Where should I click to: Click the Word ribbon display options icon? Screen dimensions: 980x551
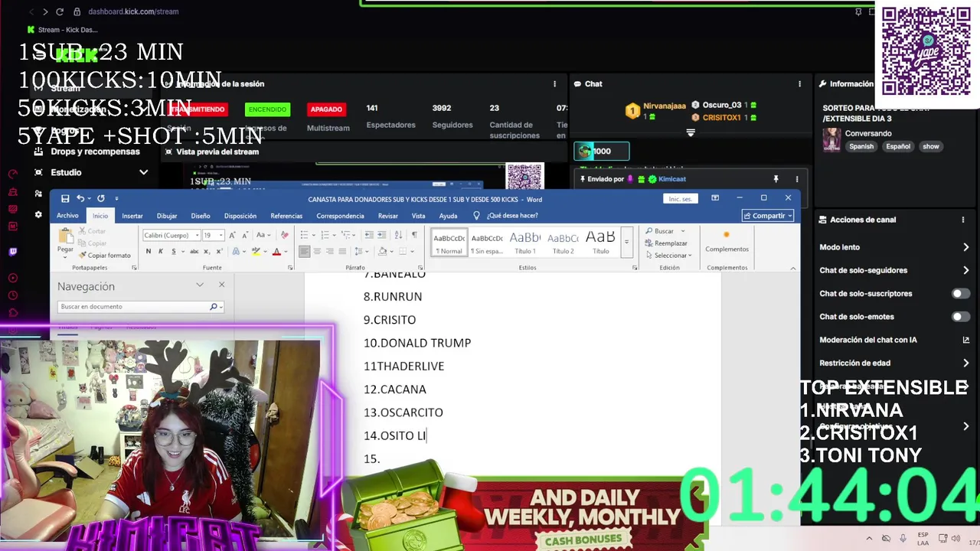(x=715, y=198)
